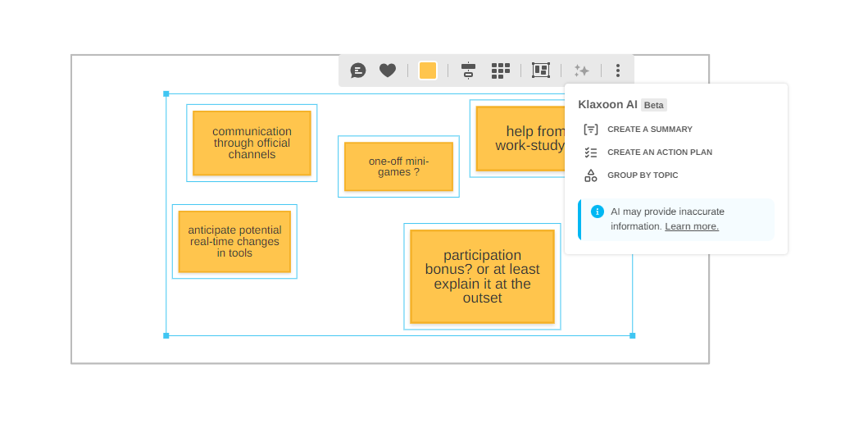Select the "communication through official channels" note
Viewport: 868px width, 437px height.
252,143
